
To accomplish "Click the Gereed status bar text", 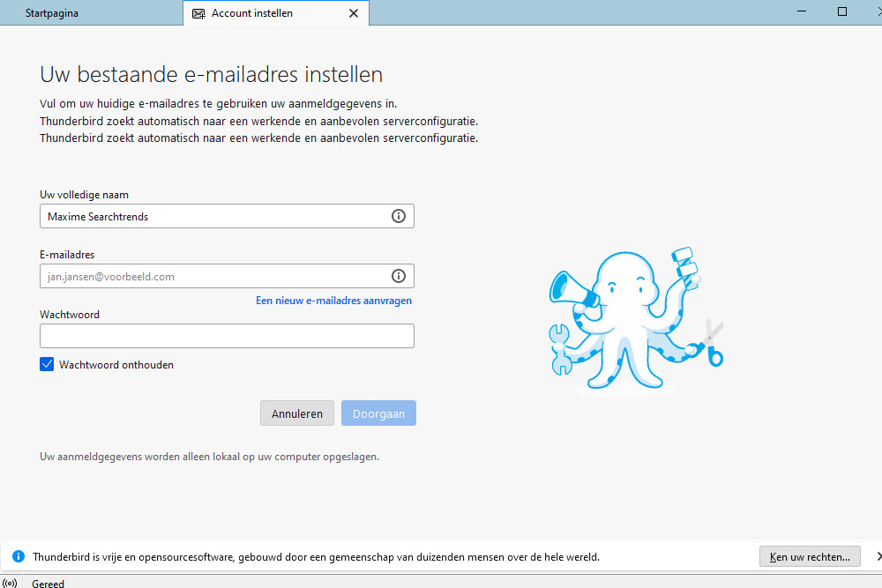I will tap(48, 584).
